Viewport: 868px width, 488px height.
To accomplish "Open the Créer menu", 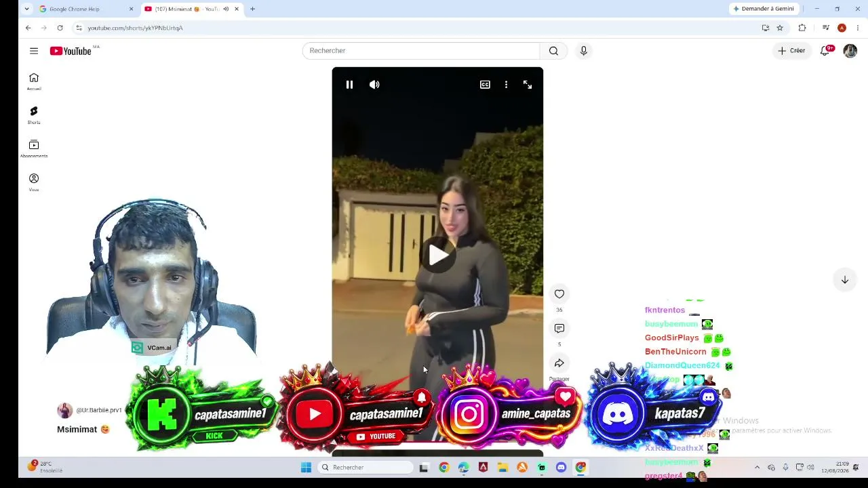I will [791, 51].
